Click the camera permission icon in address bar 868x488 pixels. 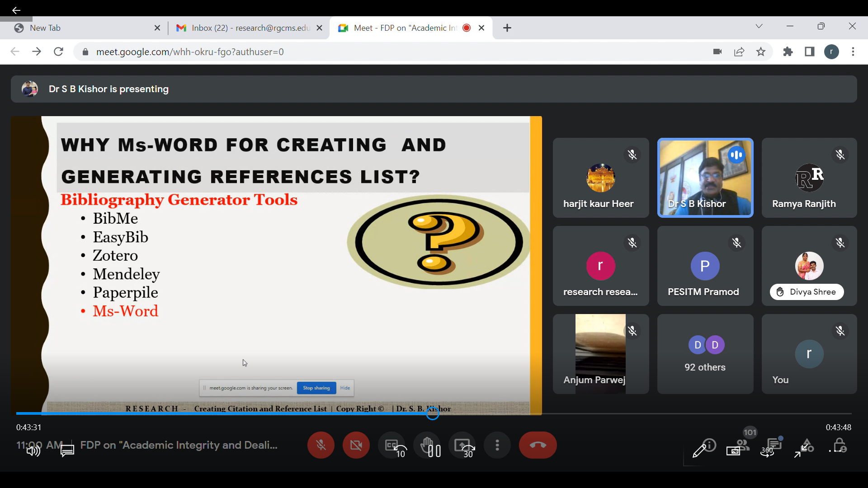[x=717, y=52]
